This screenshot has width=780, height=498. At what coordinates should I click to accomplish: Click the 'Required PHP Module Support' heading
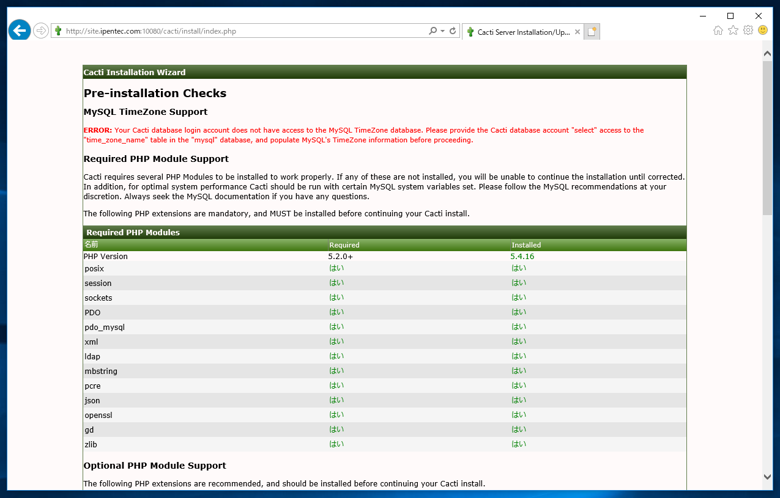[x=156, y=159]
